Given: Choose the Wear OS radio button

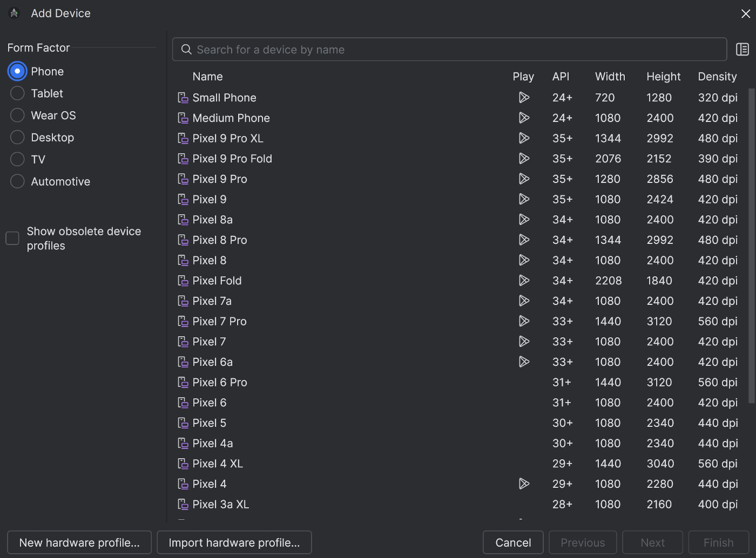Looking at the screenshot, I should 17,115.
